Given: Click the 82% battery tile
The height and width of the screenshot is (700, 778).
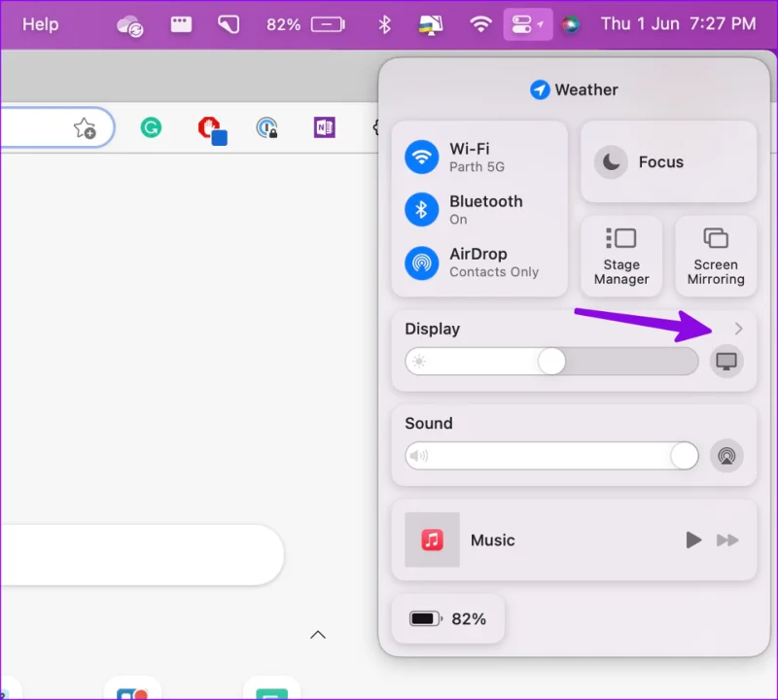Looking at the screenshot, I should coord(448,618).
